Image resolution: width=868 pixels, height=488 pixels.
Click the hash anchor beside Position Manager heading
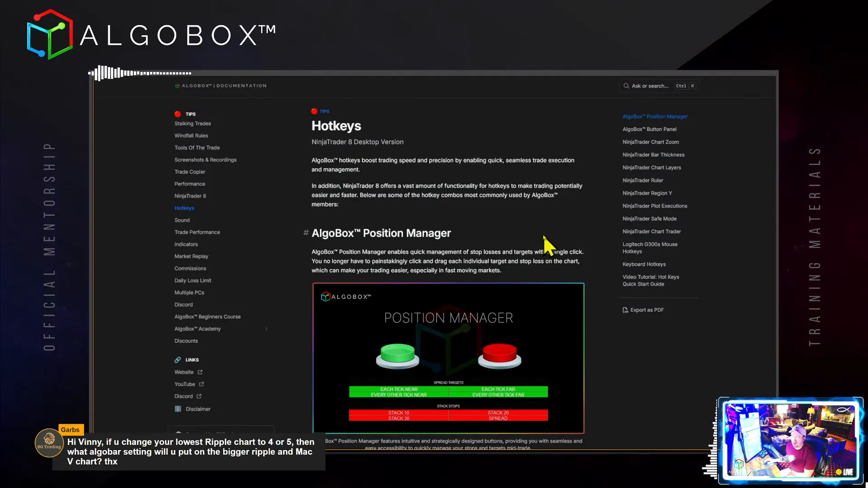click(306, 233)
